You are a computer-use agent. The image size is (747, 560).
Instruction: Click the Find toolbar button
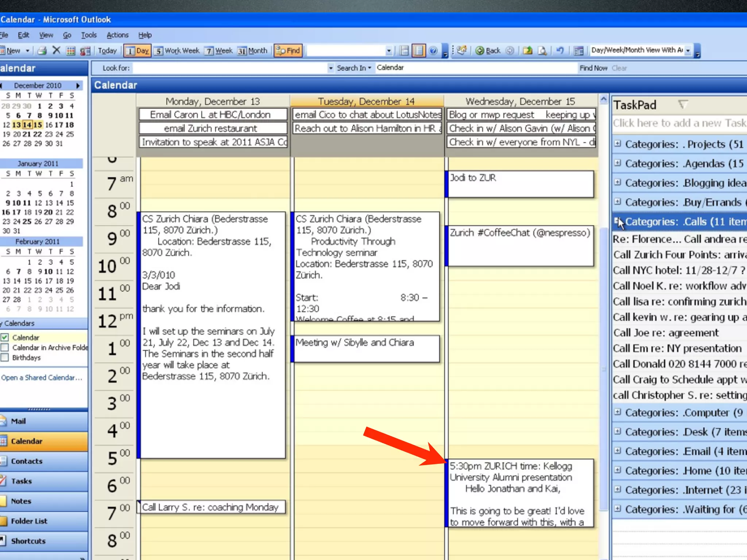pyautogui.click(x=288, y=51)
